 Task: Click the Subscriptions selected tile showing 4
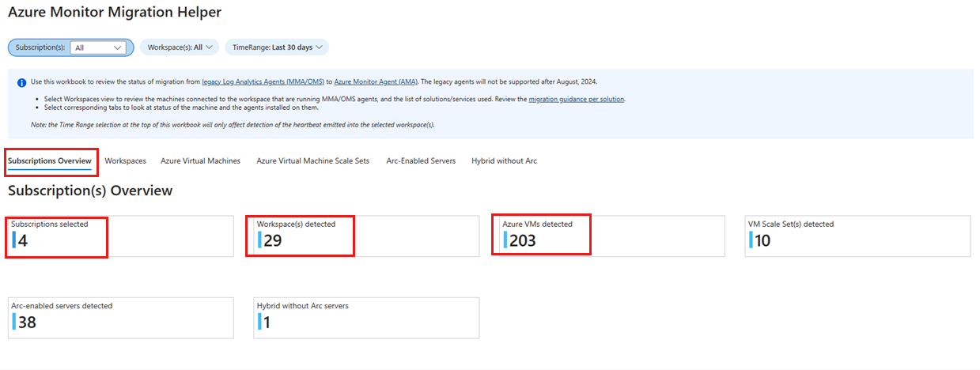pyautogui.click(x=121, y=236)
